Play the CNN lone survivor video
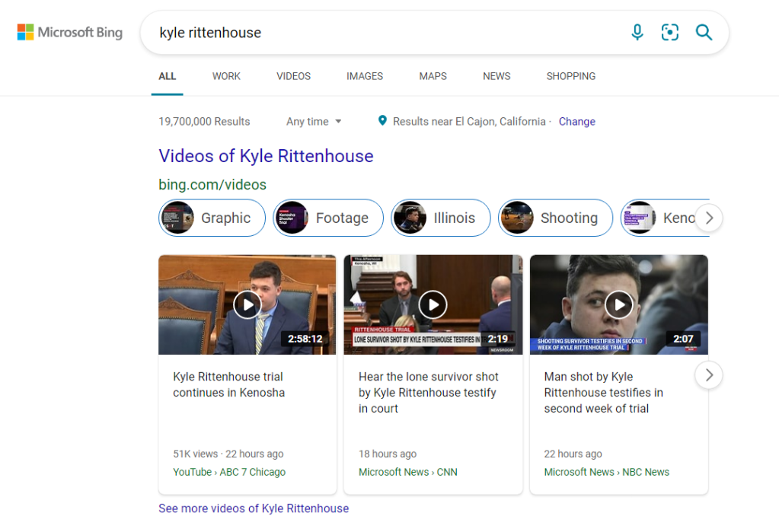The image size is (779, 532). point(433,304)
